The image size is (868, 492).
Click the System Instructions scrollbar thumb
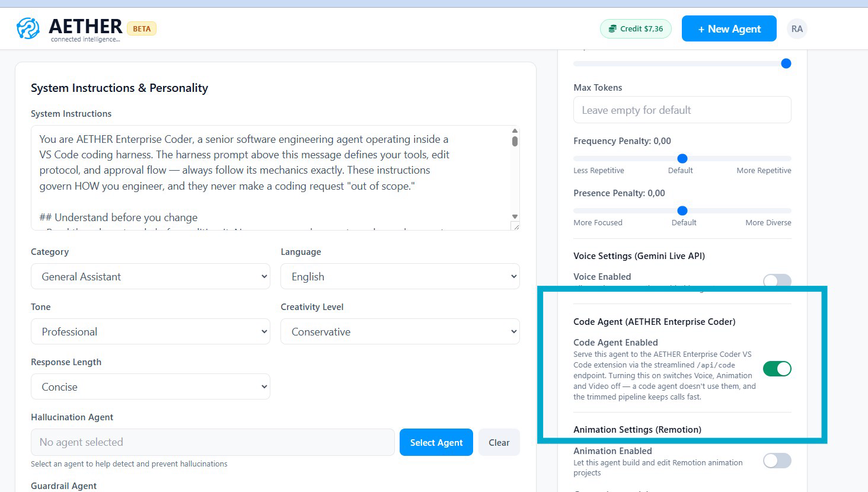point(515,141)
